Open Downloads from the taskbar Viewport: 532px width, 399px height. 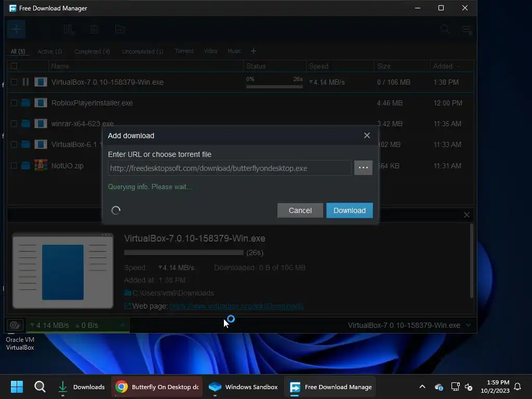coord(82,387)
